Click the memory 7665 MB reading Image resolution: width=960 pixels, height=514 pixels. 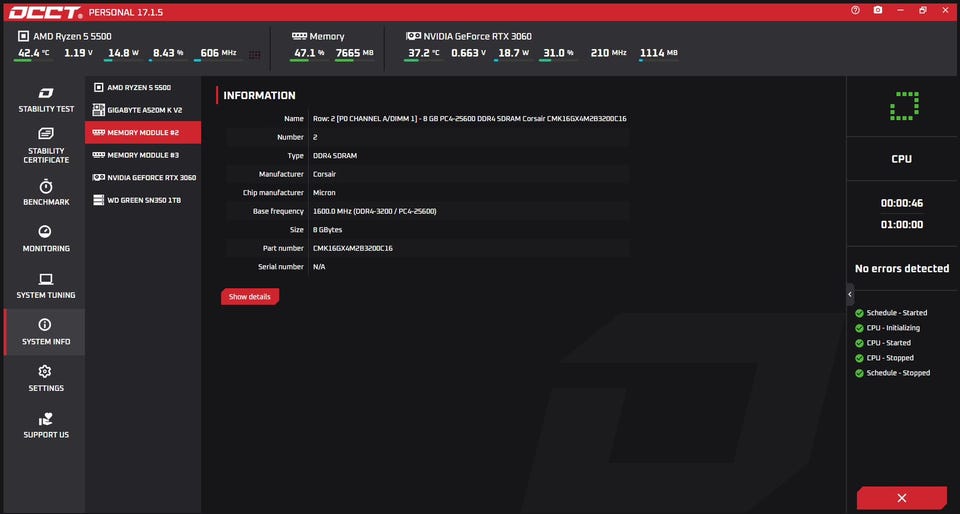tap(354, 53)
